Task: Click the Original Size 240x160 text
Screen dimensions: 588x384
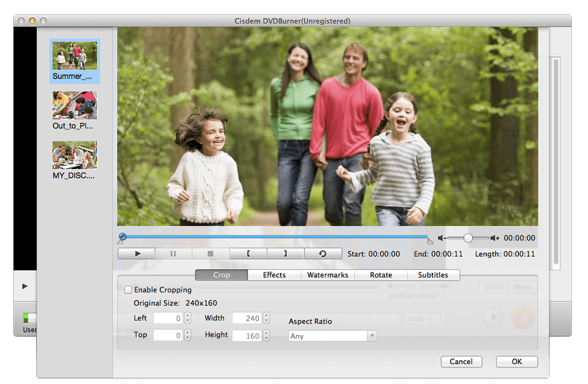Action: pyautogui.click(x=175, y=303)
